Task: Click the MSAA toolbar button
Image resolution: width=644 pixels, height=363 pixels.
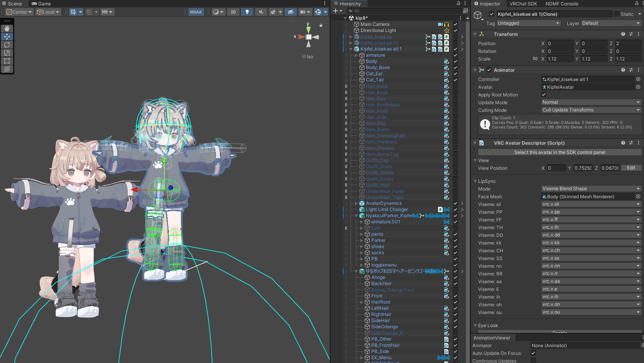Action: click(196, 12)
